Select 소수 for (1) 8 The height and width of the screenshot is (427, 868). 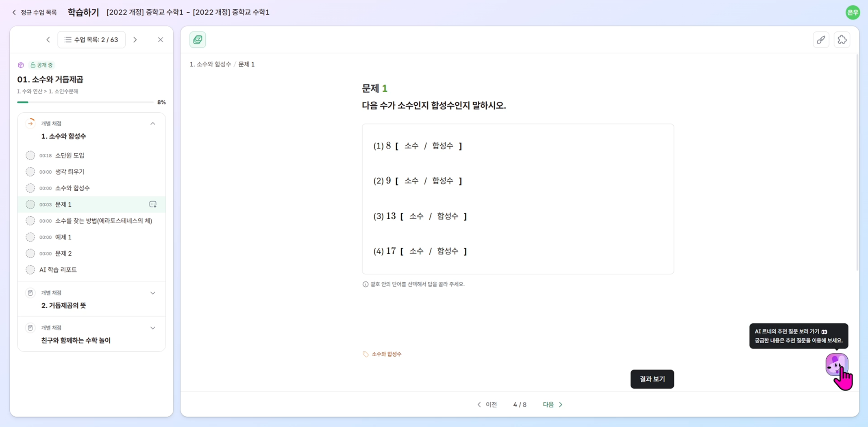[411, 146]
